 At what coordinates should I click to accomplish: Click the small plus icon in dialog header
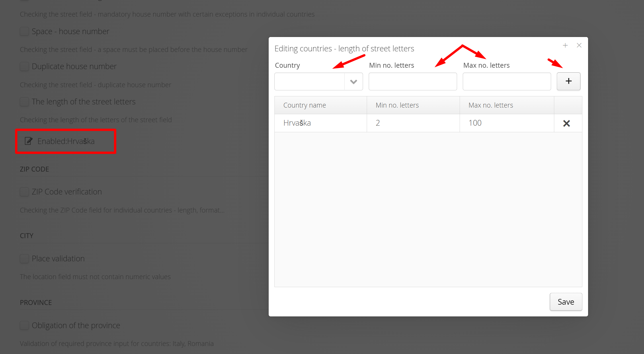[565, 45]
